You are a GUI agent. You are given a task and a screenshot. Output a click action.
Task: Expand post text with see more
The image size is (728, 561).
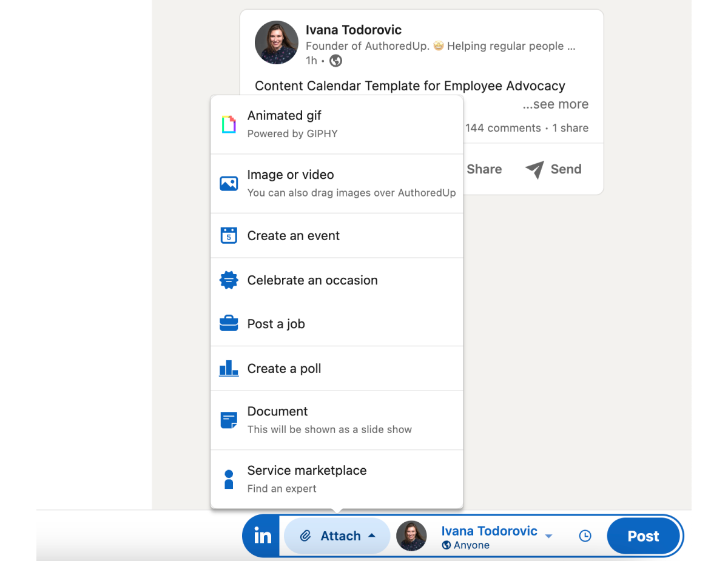point(556,104)
